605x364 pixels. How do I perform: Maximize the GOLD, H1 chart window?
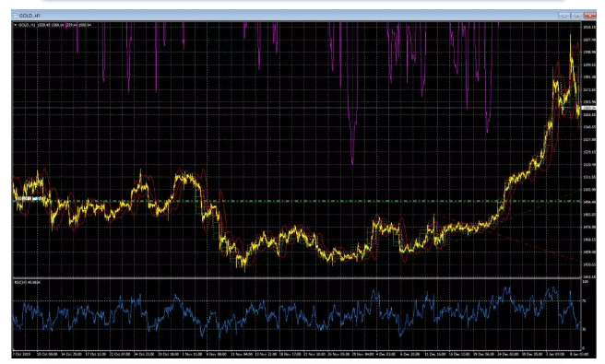(576, 16)
